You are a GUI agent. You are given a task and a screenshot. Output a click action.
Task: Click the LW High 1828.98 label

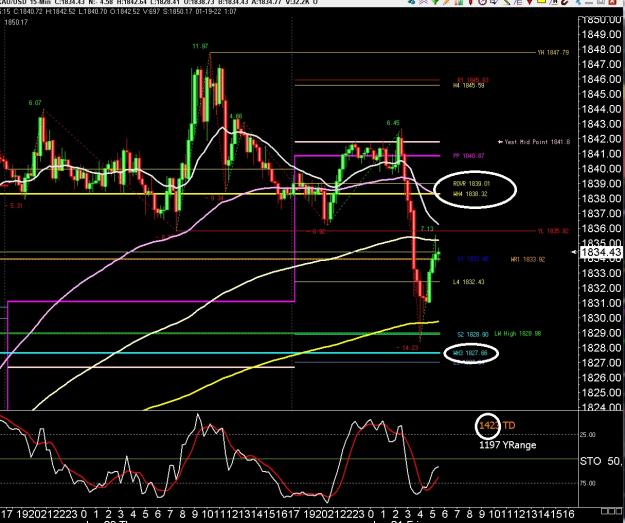518,334
